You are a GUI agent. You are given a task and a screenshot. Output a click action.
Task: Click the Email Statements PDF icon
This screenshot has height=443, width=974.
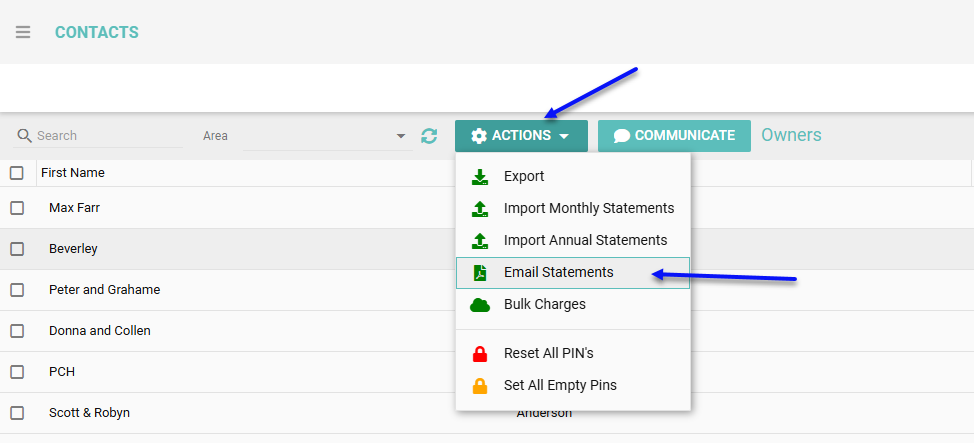[x=481, y=273]
